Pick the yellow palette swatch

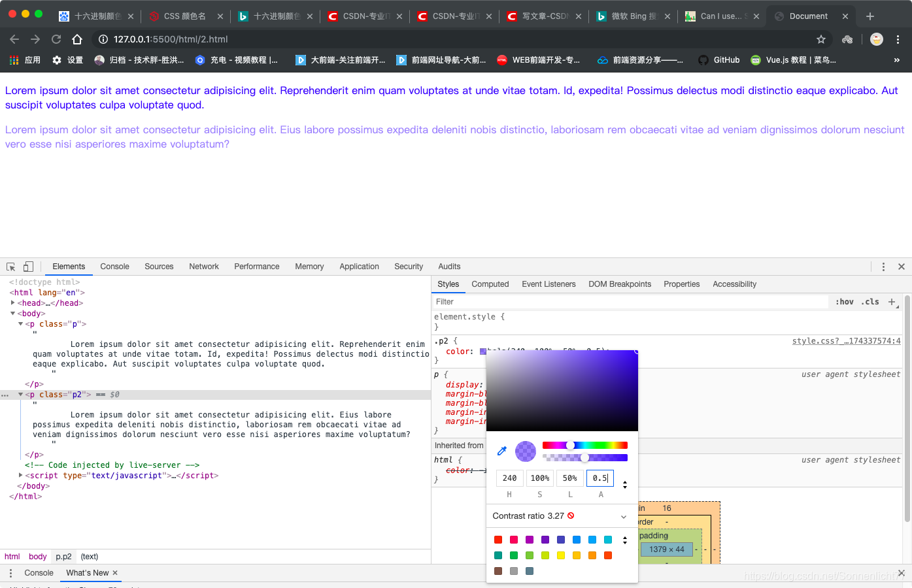(561, 555)
